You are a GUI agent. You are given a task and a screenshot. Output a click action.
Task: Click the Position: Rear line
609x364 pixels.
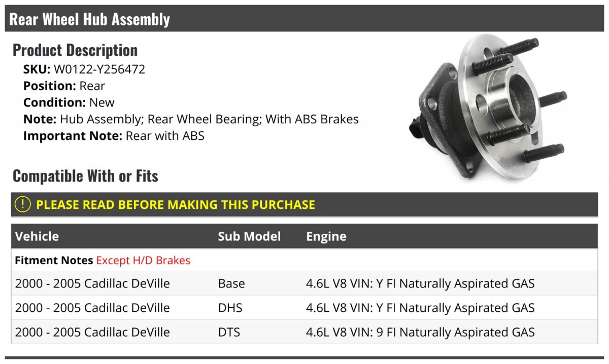(64, 86)
